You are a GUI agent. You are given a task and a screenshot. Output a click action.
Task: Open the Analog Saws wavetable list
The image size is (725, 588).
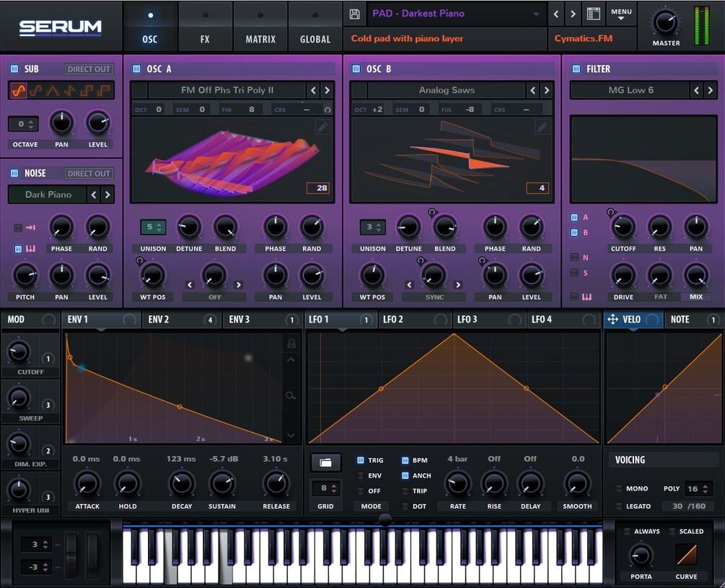pos(447,90)
